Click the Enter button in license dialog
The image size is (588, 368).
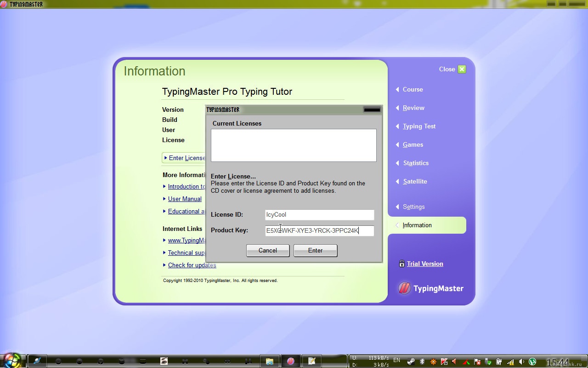[315, 251]
